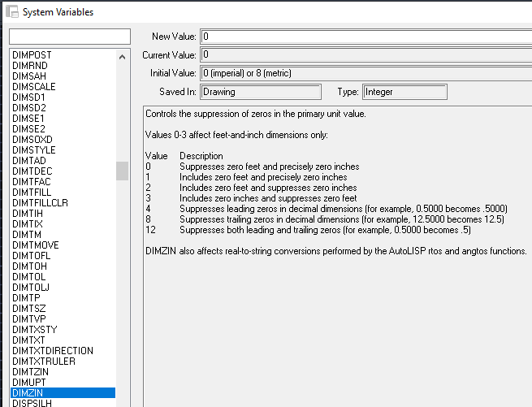The height and width of the screenshot is (407, 532).
Task: Select DISPSILH in the variable list
Action: point(63,403)
